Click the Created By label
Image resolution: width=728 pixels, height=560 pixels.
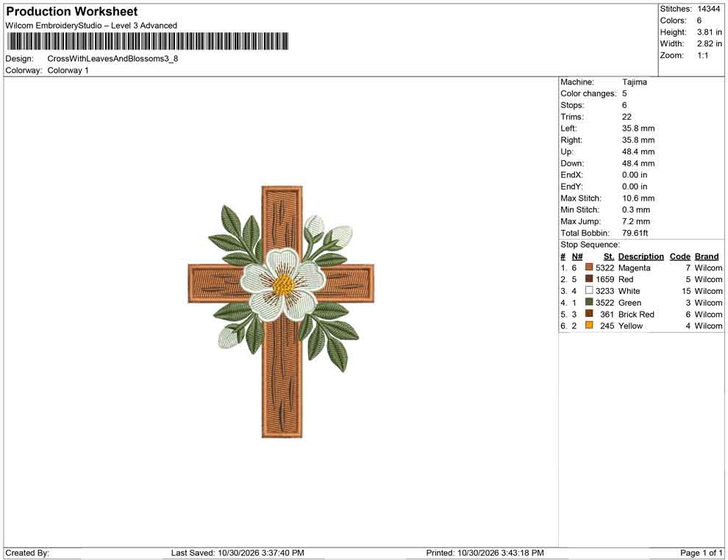coord(27,553)
